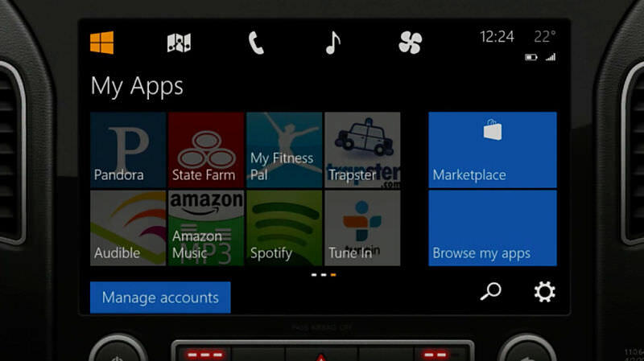Open the music note icon

pyautogui.click(x=332, y=43)
